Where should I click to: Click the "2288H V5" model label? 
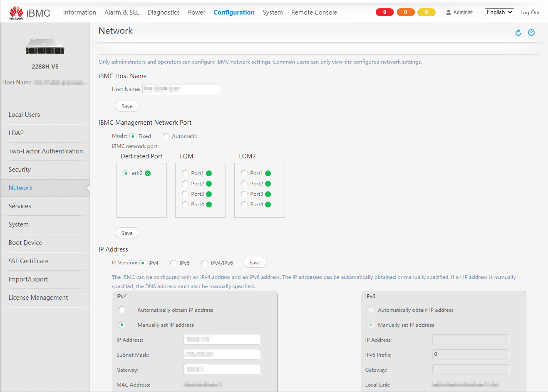45,67
